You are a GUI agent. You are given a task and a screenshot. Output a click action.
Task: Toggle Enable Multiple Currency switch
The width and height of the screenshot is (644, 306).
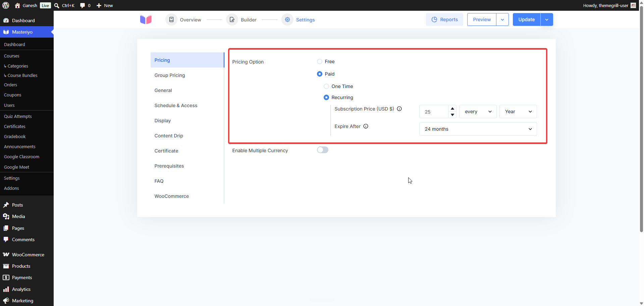tap(323, 150)
